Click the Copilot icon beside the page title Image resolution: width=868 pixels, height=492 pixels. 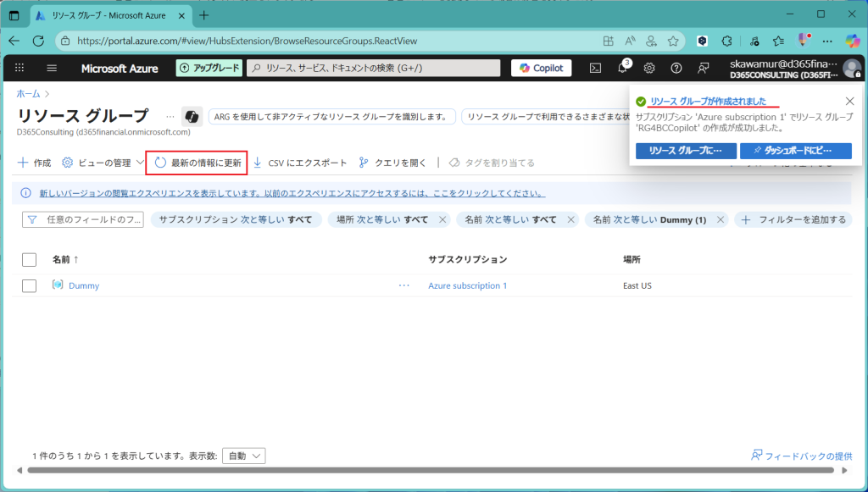point(192,117)
